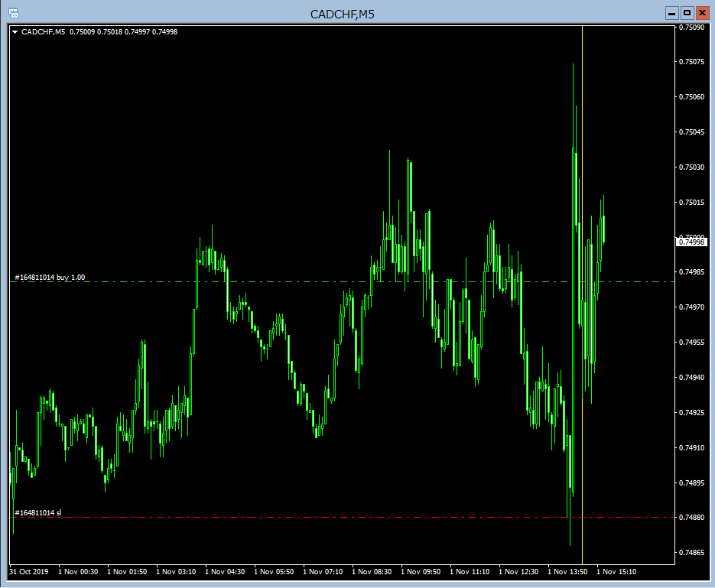
Task: Click the 1 Nov 13:50 time label
Action: (567, 572)
